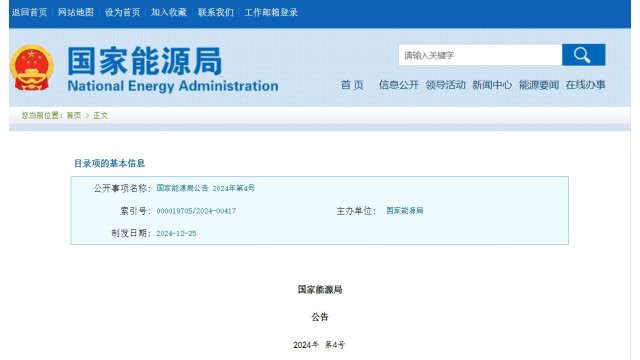Image resolution: width=640 pixels, height=360 pixels.
Task: Click 设为首页 link
Action: pos(122,12)
